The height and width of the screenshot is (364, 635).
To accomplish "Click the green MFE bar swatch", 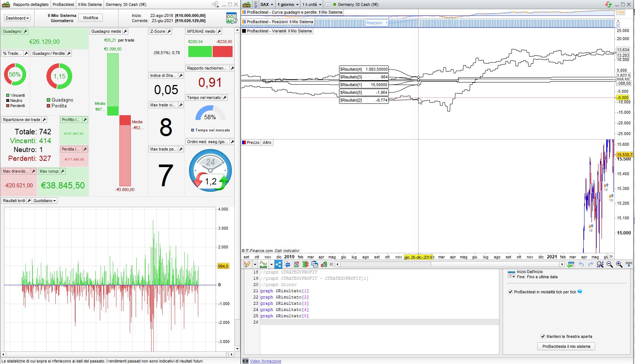I will 200,52.
